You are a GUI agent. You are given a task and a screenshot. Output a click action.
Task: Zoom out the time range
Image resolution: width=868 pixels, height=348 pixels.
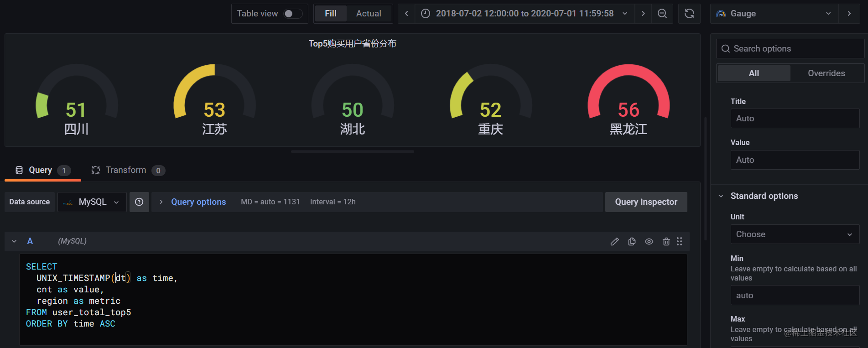pos(662,14)
